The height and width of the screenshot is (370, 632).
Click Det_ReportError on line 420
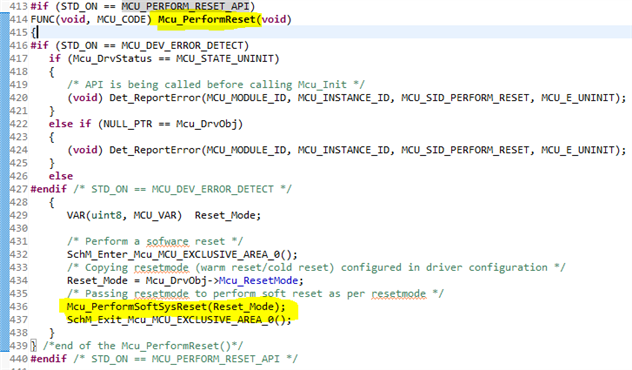[155, 98]
